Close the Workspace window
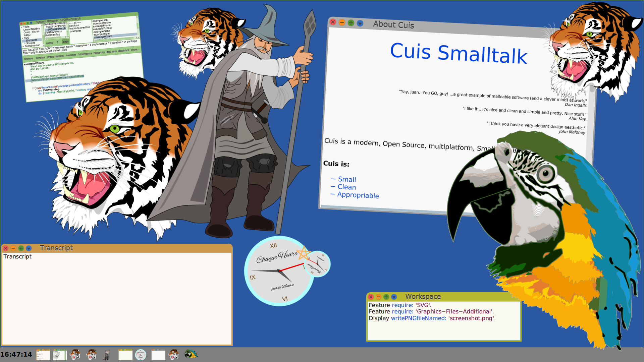644x362 pixels. (x=371, y=297)
